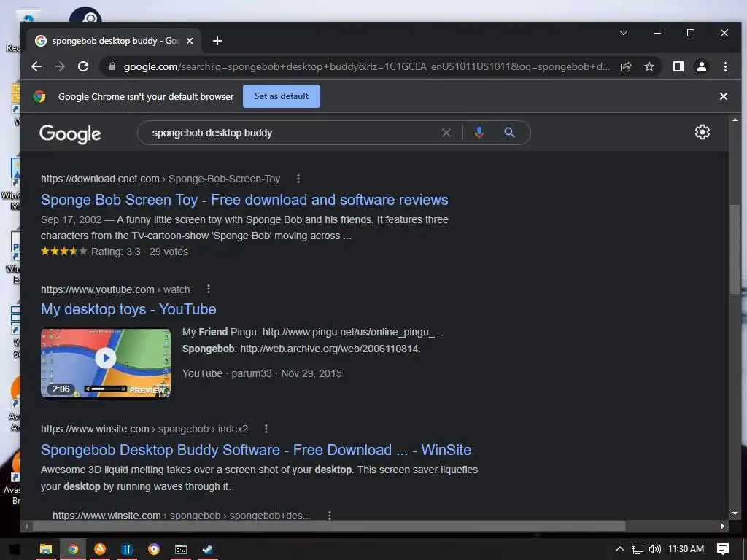Click the www.youtube.com watch breadcrumb
This screenshot has width=747, height=560.
pos(115,289)
